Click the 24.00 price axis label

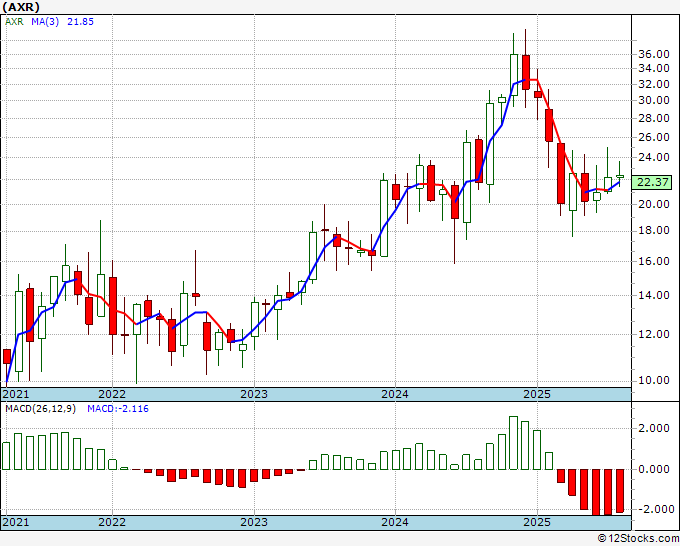654,157
